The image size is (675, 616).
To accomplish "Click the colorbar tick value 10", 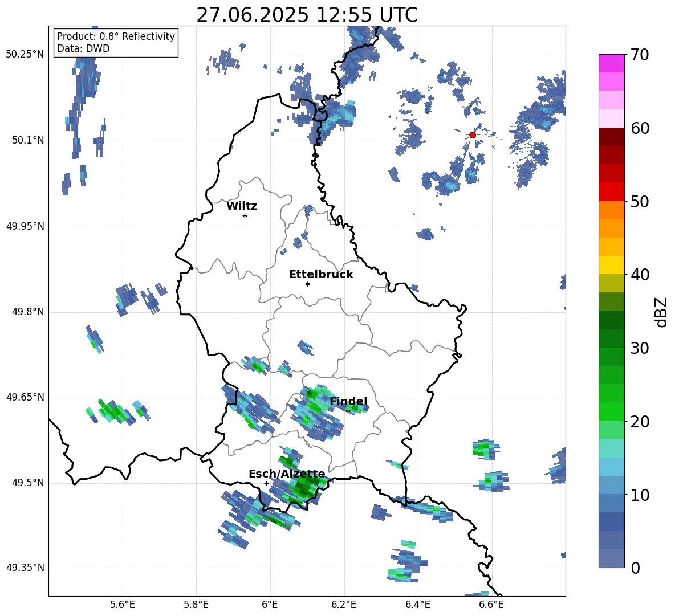I will pos(640,495).
